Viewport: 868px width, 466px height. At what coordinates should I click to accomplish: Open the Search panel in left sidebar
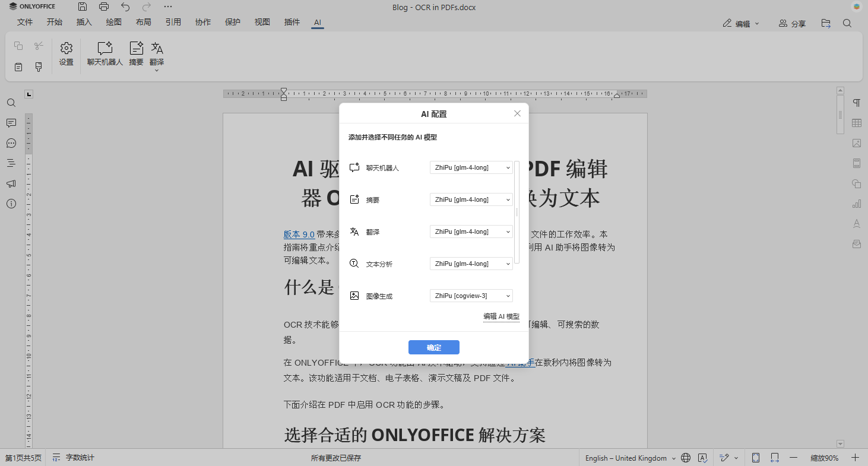pyautogui.click(x=11, y=103)
